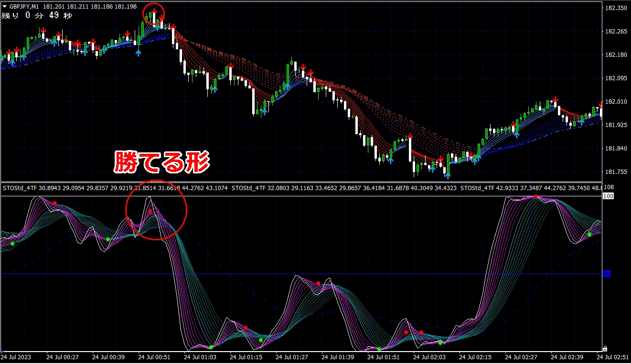631x364 pixels.
Task: Click the green dot near the 01:51 oscillator bottom
Action: pyautogui.click(x=379, y=349)
